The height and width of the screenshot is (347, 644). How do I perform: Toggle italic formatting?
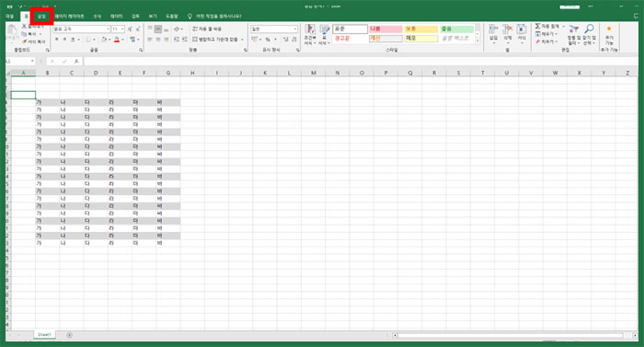point(64,40)
